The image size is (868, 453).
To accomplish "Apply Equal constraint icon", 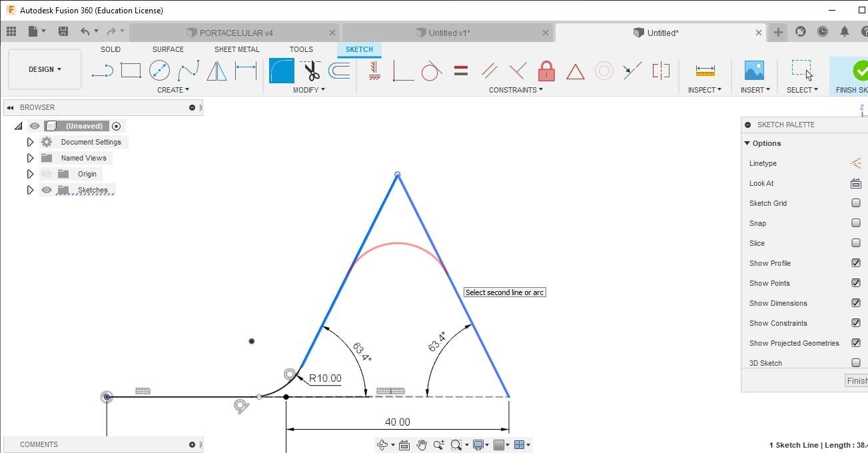I will click(460, 71).
